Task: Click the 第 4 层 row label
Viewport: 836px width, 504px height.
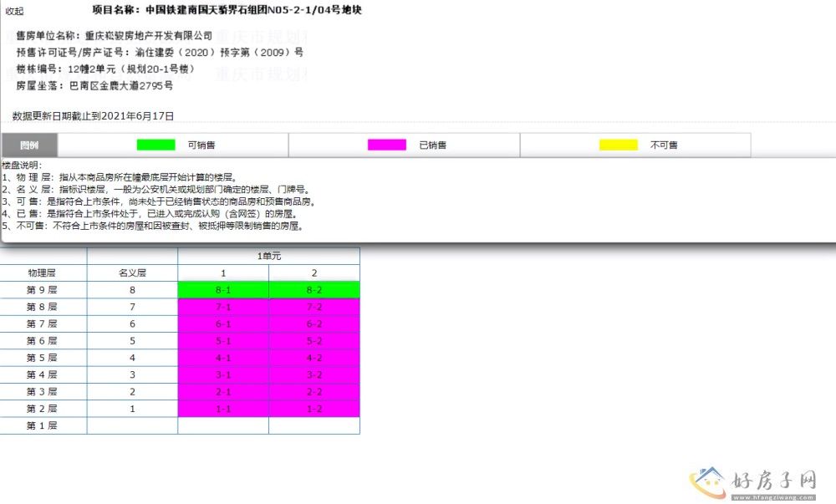Action: pos(42,375)
